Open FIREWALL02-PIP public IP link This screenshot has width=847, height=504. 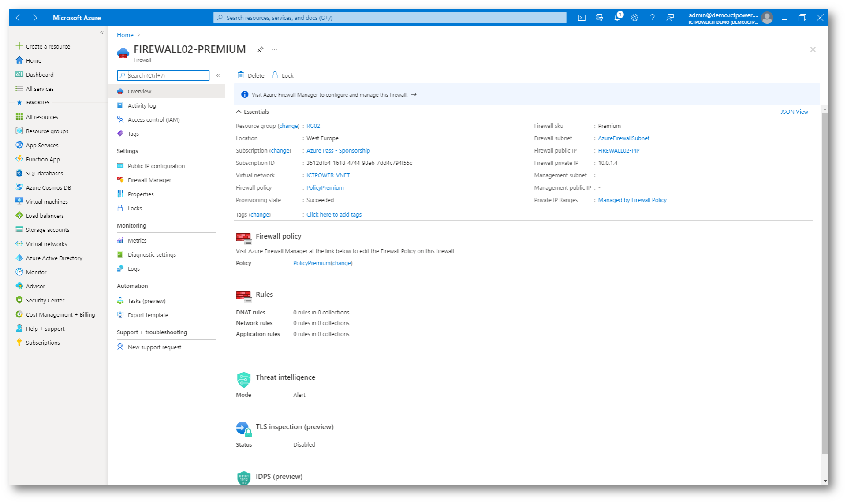619,150
